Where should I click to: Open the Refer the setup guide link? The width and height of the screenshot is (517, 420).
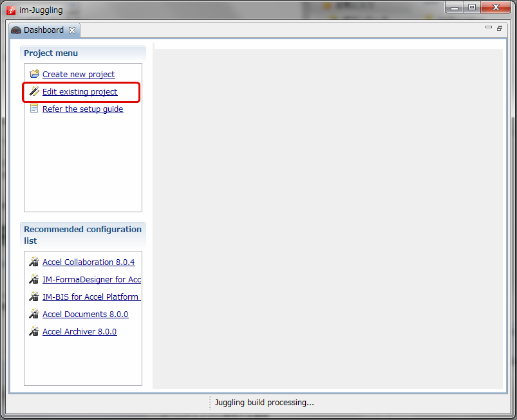(x=83, y=109)
